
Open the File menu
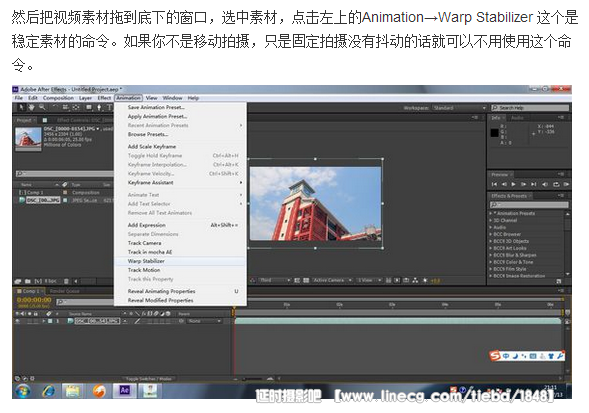tap(18, 98)
